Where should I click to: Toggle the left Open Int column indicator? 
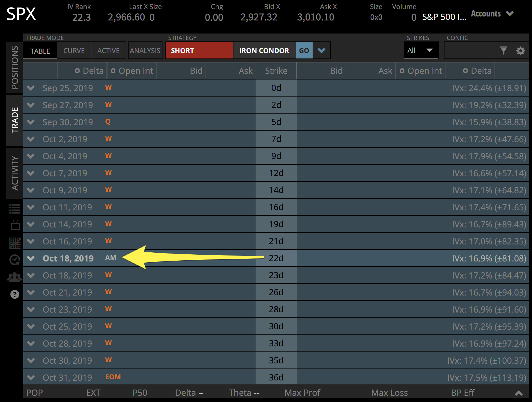(114, 71)
